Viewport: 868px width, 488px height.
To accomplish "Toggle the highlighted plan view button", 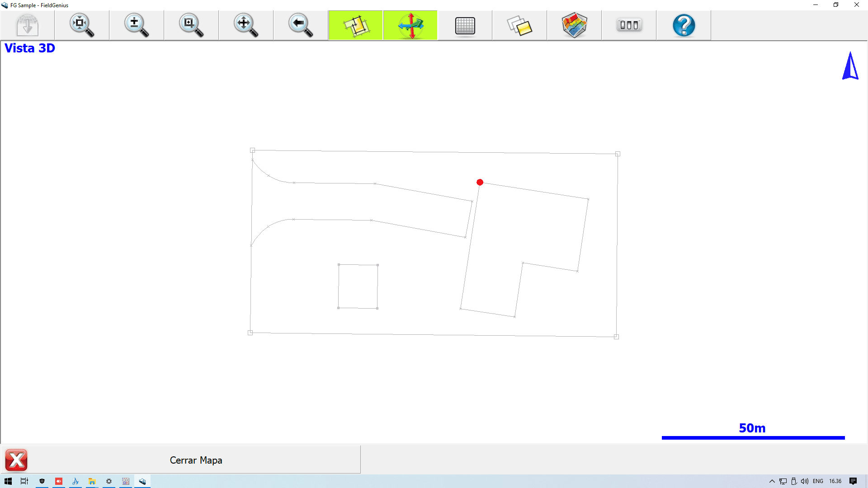I will coord(356,25).
